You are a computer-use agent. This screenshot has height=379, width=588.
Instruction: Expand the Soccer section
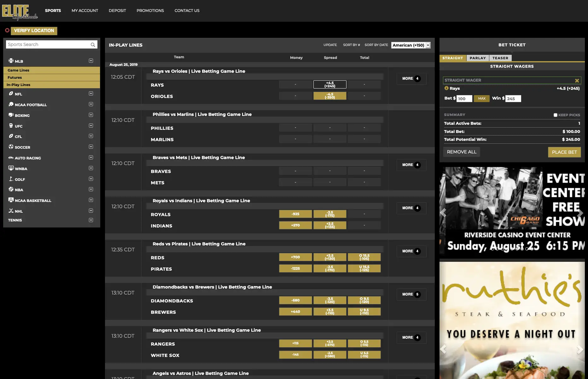click(x=91, y=147)
